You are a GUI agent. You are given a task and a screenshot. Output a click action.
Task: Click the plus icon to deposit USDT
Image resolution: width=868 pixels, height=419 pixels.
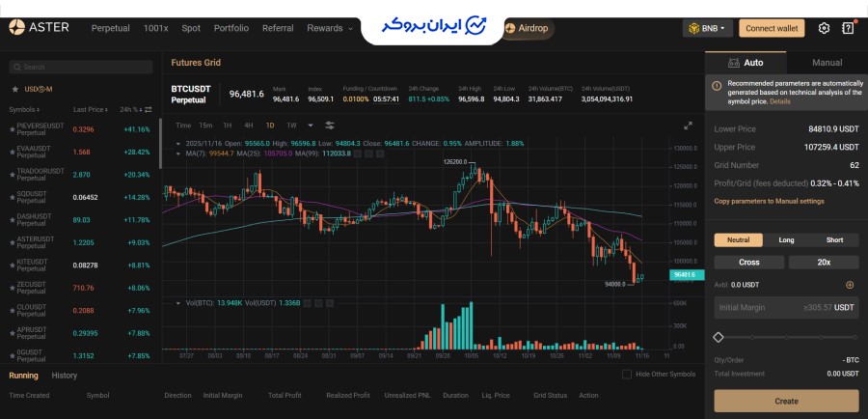tap(850, 285)
